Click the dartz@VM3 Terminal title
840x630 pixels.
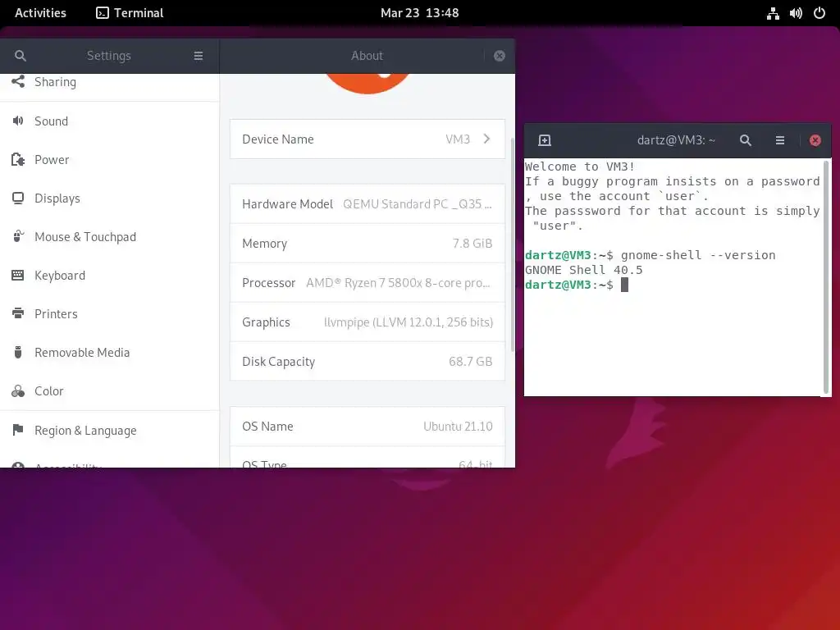[x=676, y=140]
